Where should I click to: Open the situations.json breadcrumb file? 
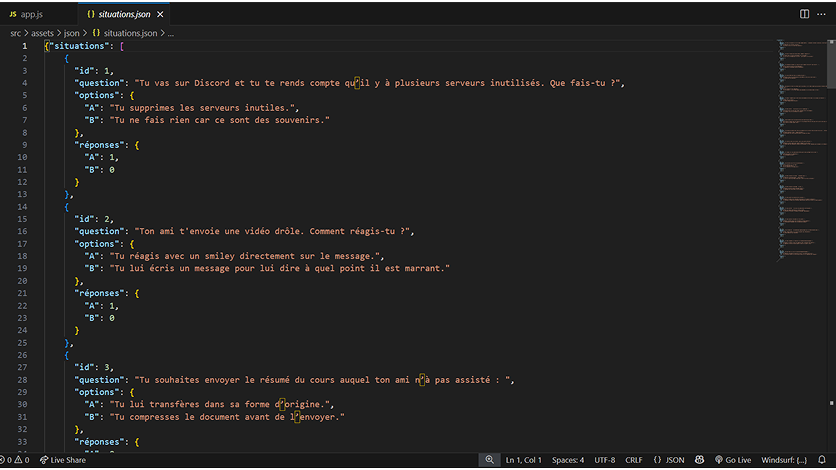130,33
